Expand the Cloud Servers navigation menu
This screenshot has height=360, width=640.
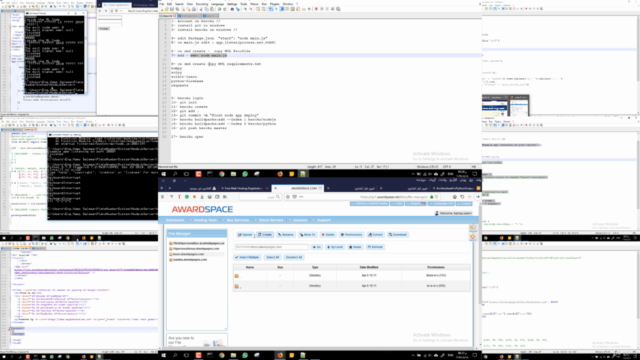point(271,220)
